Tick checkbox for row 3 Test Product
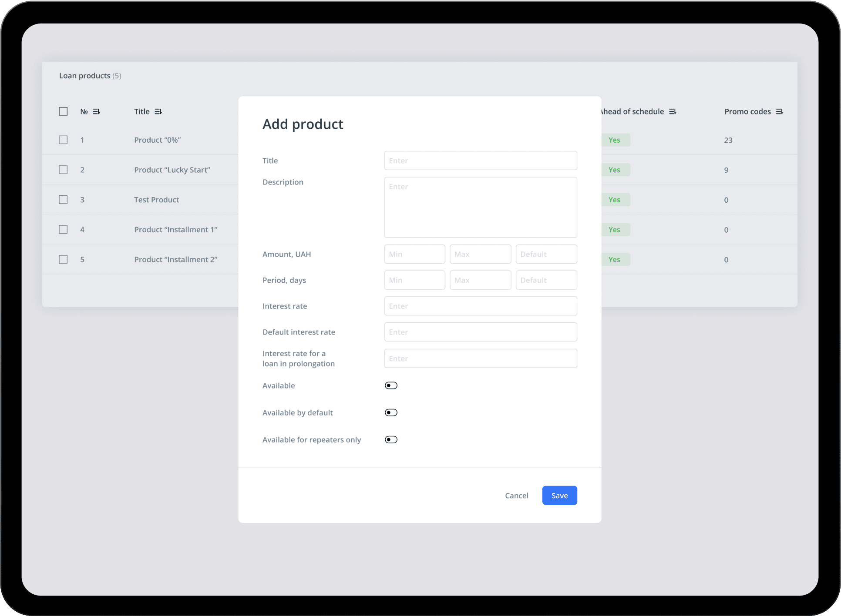 click(63, 199)
